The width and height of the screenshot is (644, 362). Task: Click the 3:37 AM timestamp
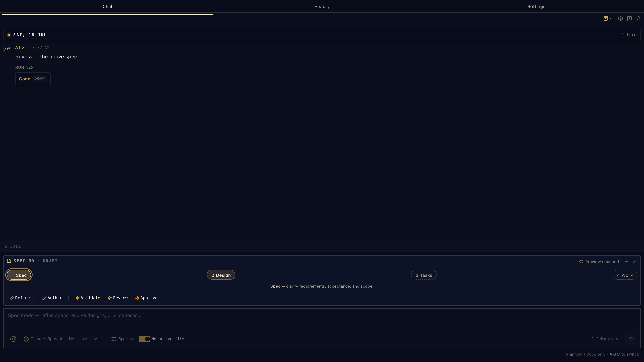tap(41, 48)
